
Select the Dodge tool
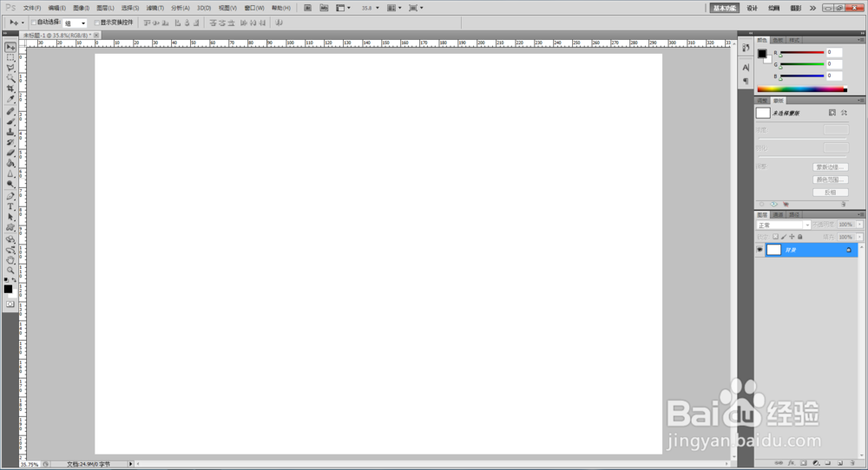tap(10, 185)
